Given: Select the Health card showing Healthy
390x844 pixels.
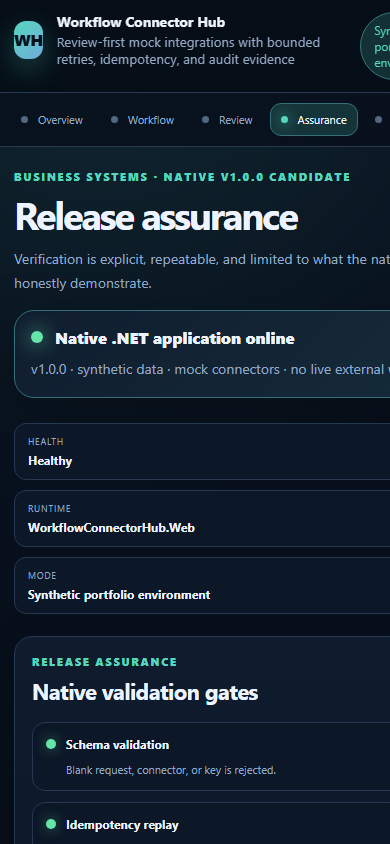Looking at the screenshot, I should click(202, 451).
